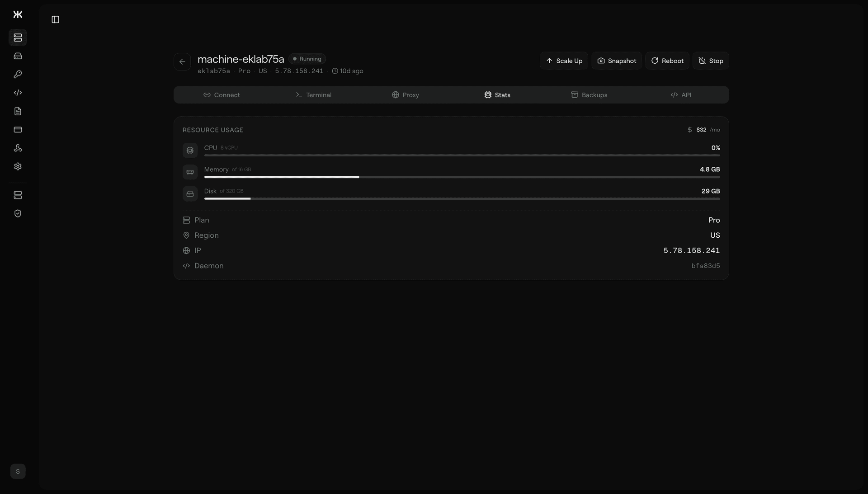Switch to the Backups tab

pyautogui.click(x=589, y=95)
